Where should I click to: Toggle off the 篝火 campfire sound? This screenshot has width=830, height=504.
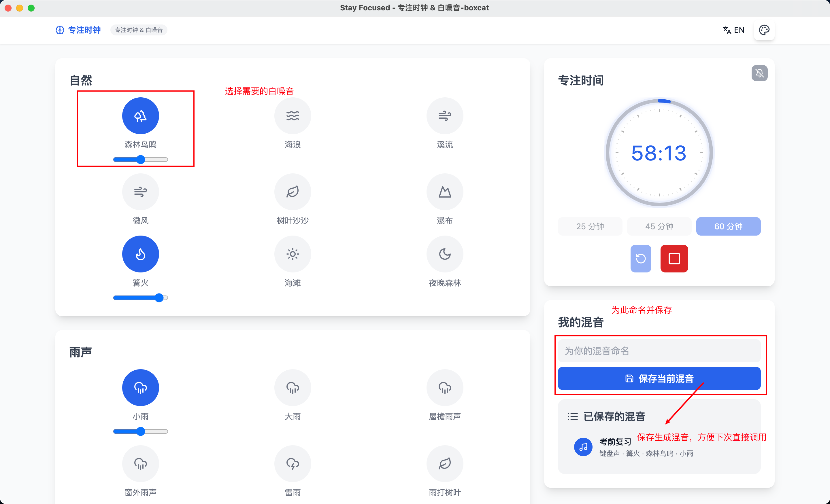(140, 254)
